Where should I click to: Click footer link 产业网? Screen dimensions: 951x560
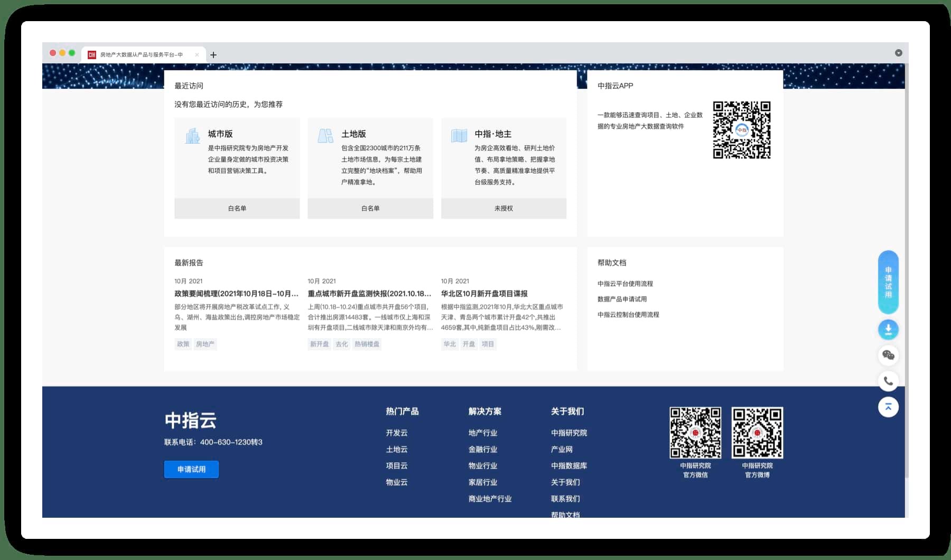tap(562, 449)
